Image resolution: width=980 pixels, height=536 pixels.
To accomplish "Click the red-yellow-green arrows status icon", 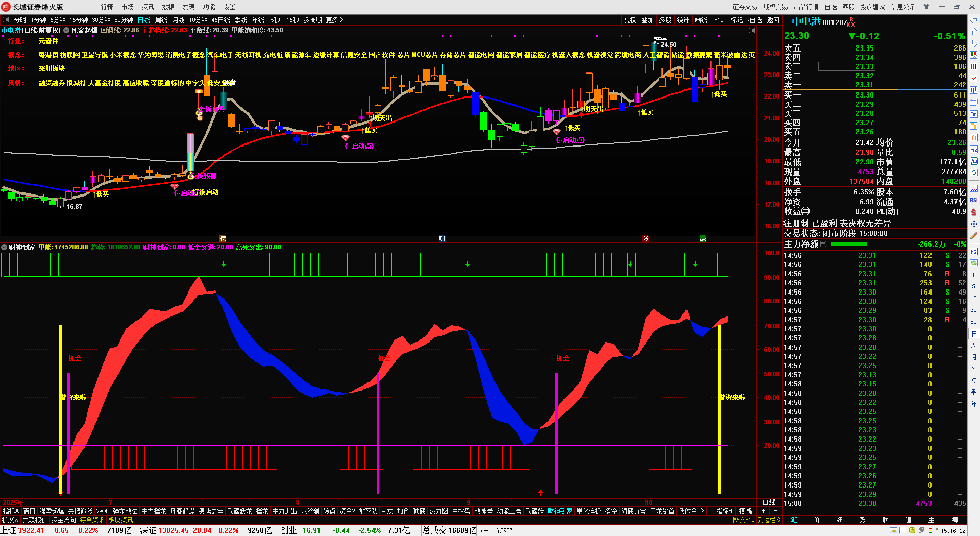I will coord(929,531).
